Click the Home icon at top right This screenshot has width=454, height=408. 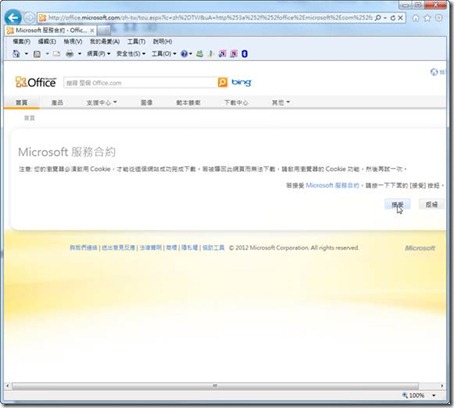(x=416, y=18)
